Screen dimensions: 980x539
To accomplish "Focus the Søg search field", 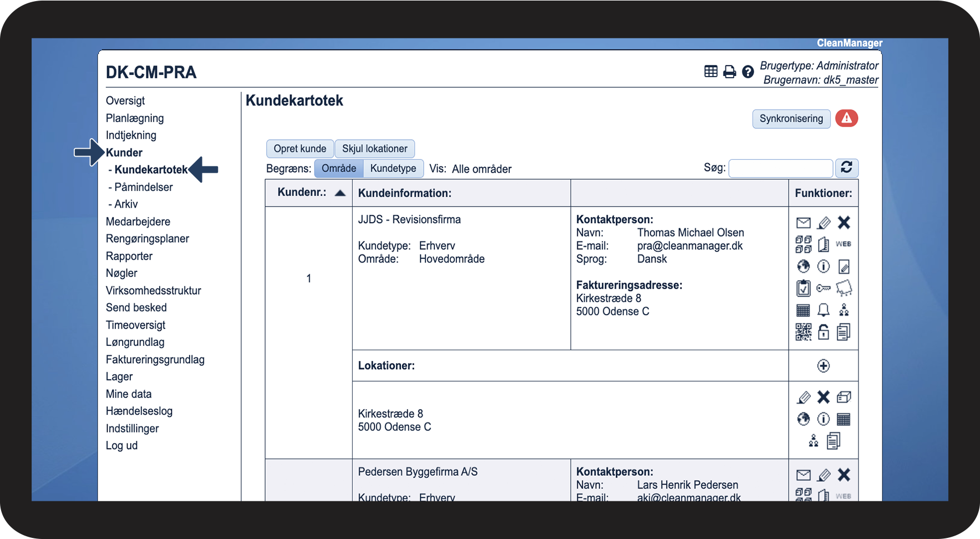I will pos(781,168).
